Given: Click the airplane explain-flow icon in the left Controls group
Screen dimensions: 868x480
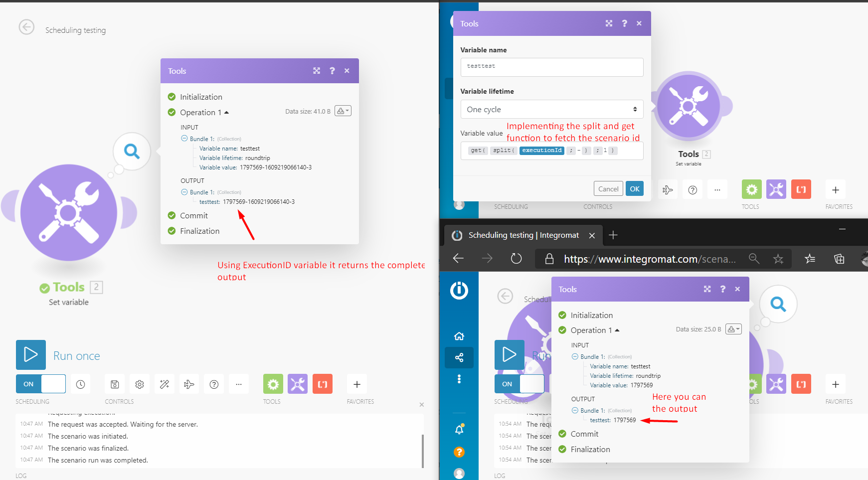Looking at the screenshot, I should [189, 384].
